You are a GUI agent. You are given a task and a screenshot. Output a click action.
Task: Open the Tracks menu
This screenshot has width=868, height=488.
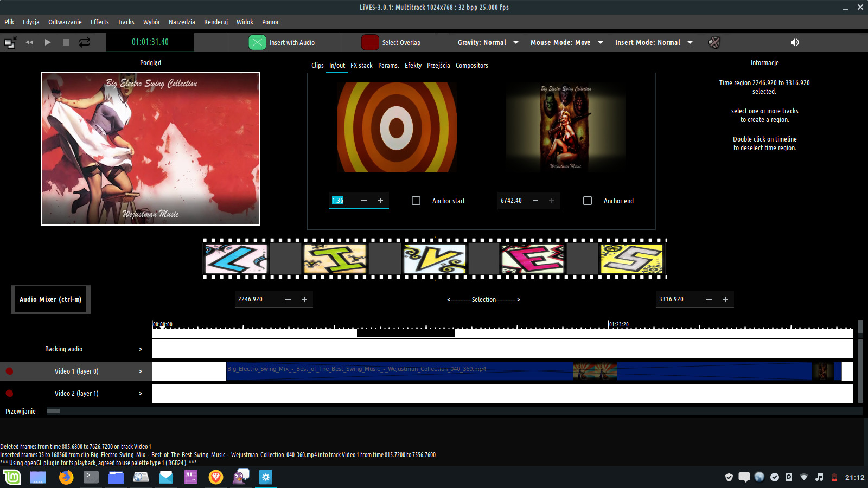[126, 22]
